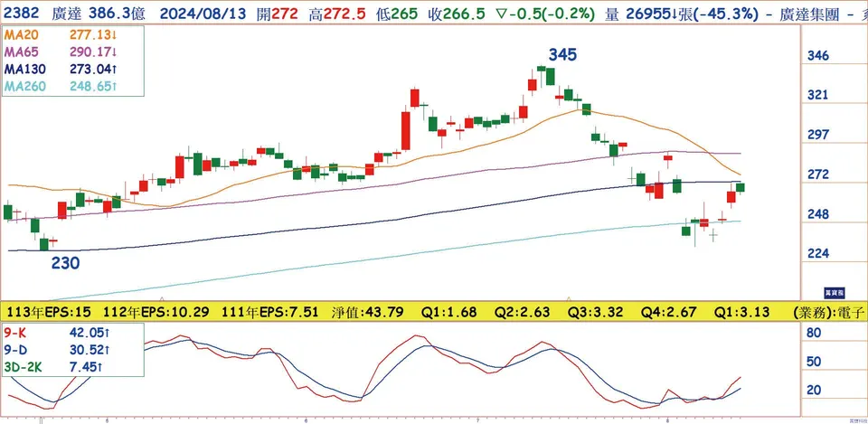The height and width of the screenshot is (424, 868).
Task: Select the high price 高272.5
Action: click(x=337, y=15)
